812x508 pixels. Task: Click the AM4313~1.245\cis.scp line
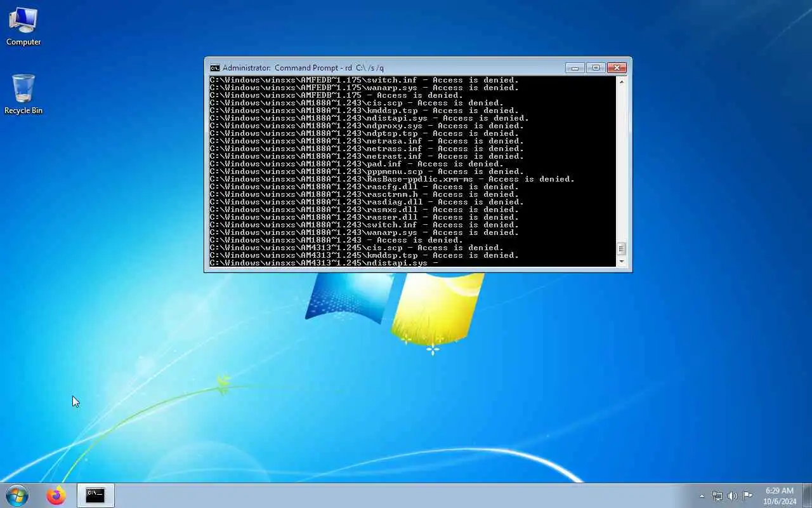click(x=357, y=248)
